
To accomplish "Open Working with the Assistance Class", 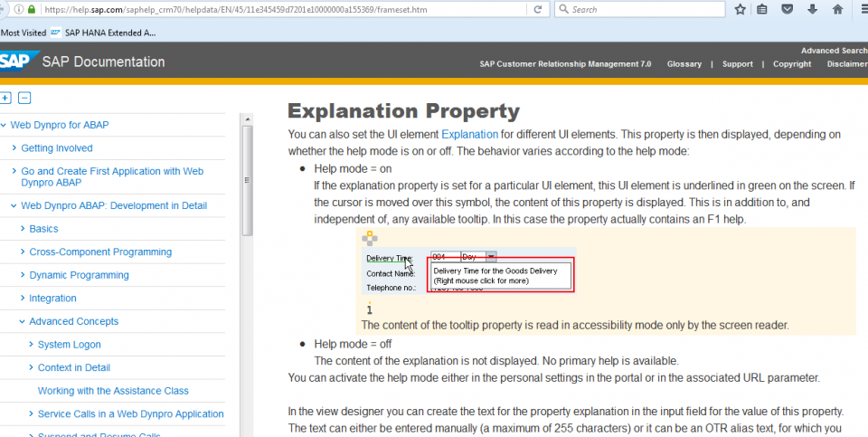I will click(x=113, y=391).
